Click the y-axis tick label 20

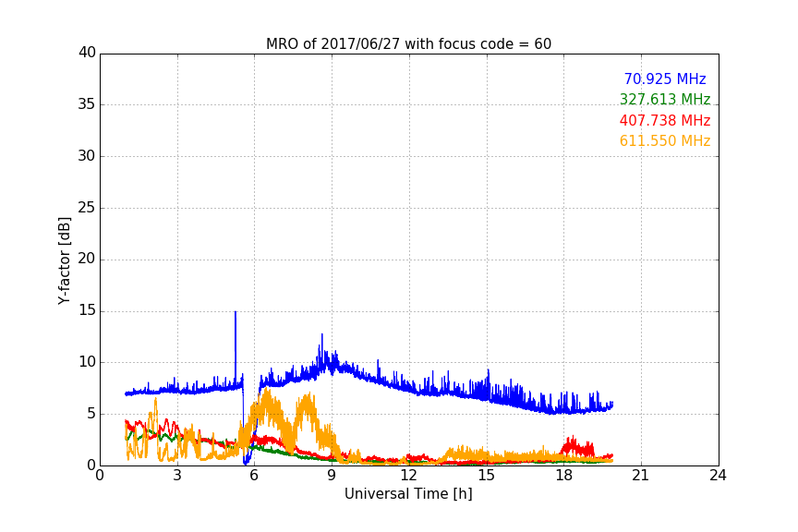pyautogui.click(x=87, y=260)
